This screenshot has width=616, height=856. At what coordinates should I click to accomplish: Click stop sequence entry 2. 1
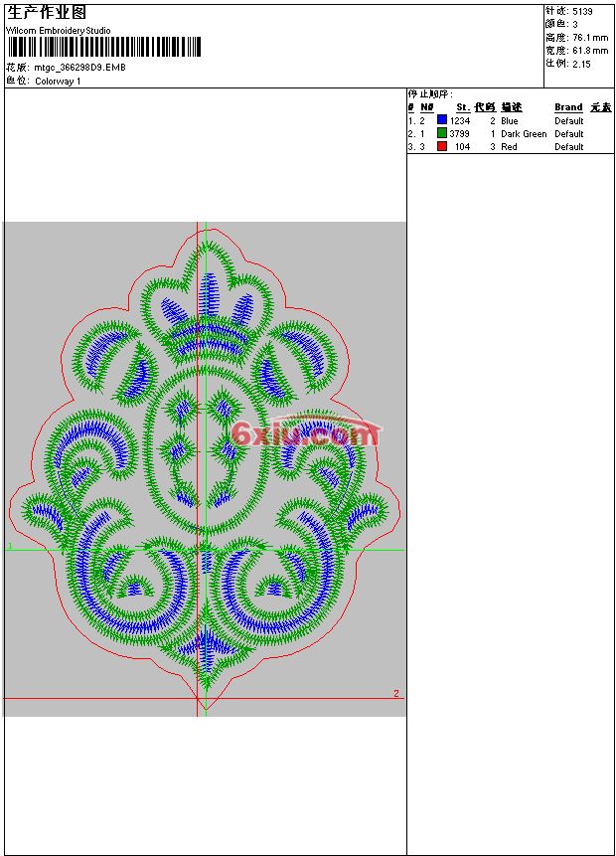pyautogui.click(x=416, y=134)
